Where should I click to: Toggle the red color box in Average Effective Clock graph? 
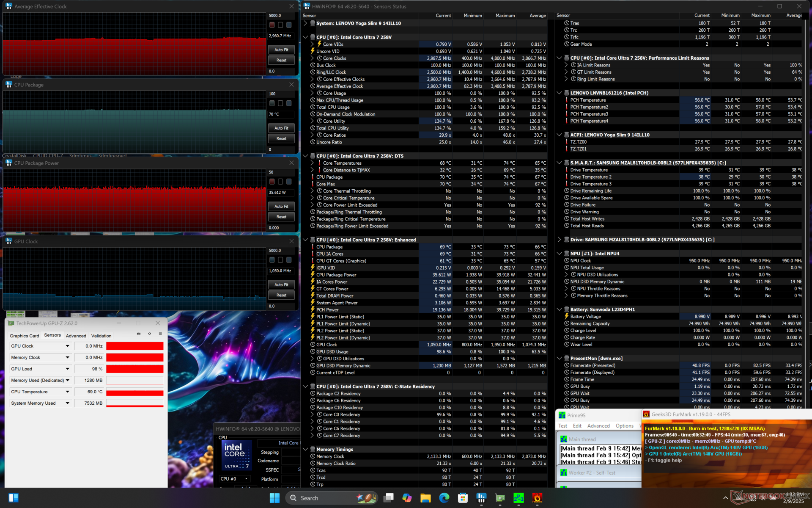pos(272,25)
